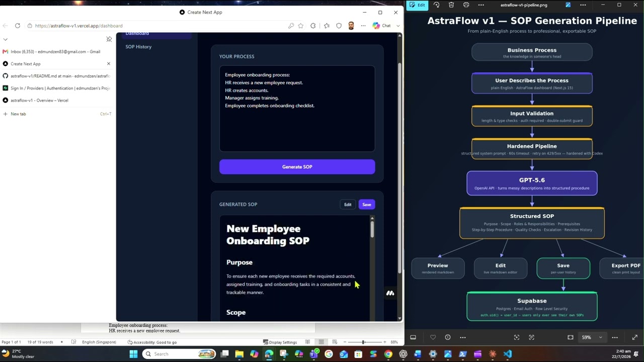Click the browser page vertical scrollbar

click(x=400, y=168)
